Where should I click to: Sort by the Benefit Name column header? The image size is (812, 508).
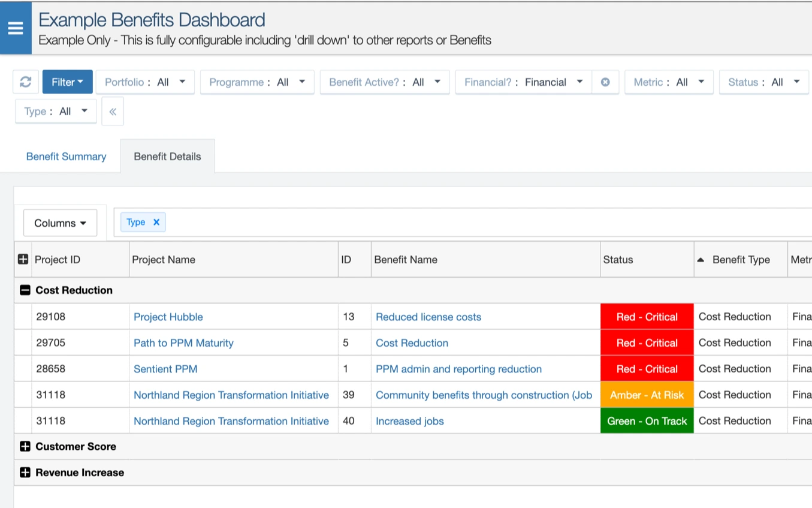(x=485, y=260)
